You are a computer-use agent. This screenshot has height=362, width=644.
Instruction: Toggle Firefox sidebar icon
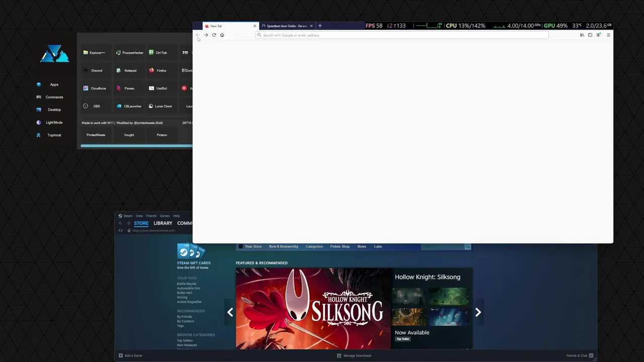pos(590,35)
